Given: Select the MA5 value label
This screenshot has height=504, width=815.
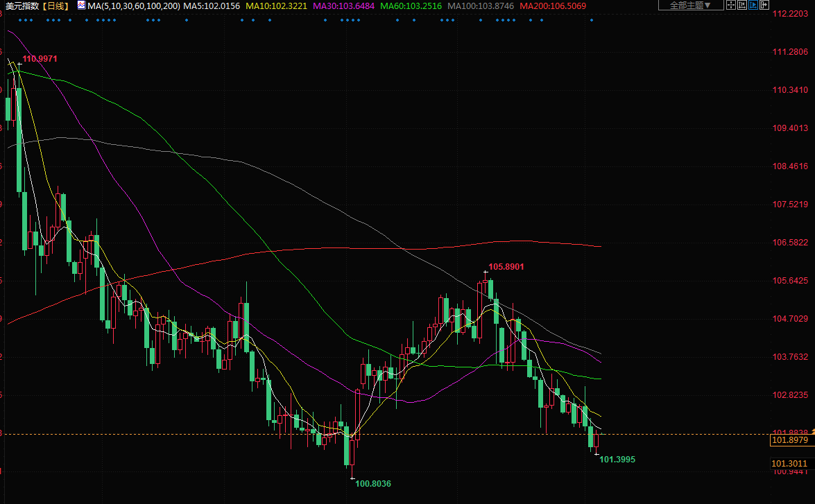Looking at the screenshot, I should pyautogui.click(x=212, y=6).
